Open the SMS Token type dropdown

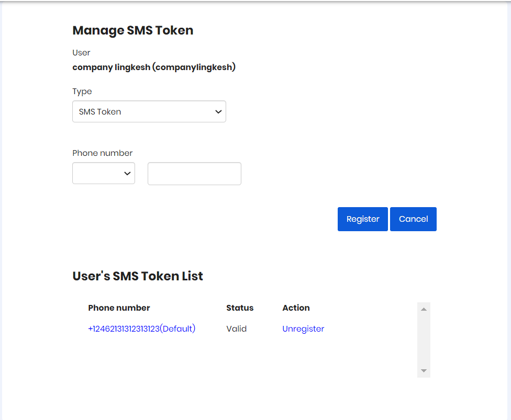point(149,111)
